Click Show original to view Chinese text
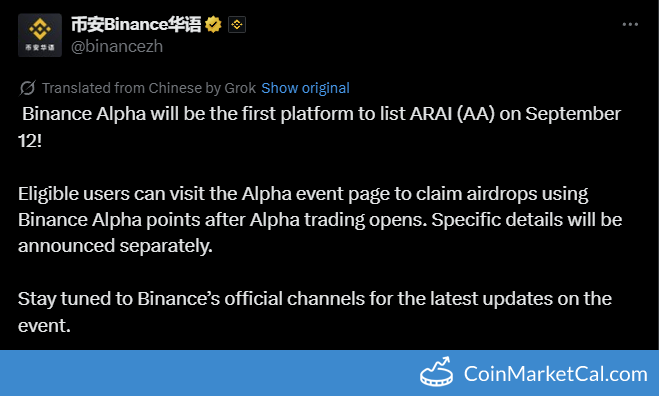 tap(306, 88)
